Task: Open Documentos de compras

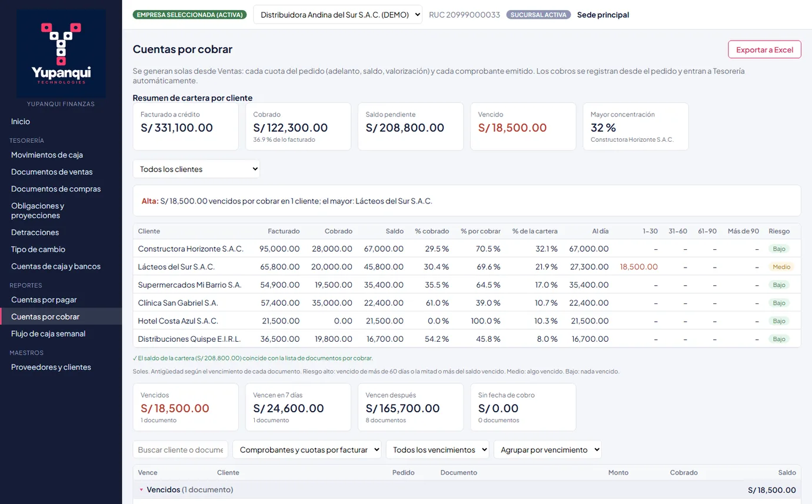Action: click(56, 189)
